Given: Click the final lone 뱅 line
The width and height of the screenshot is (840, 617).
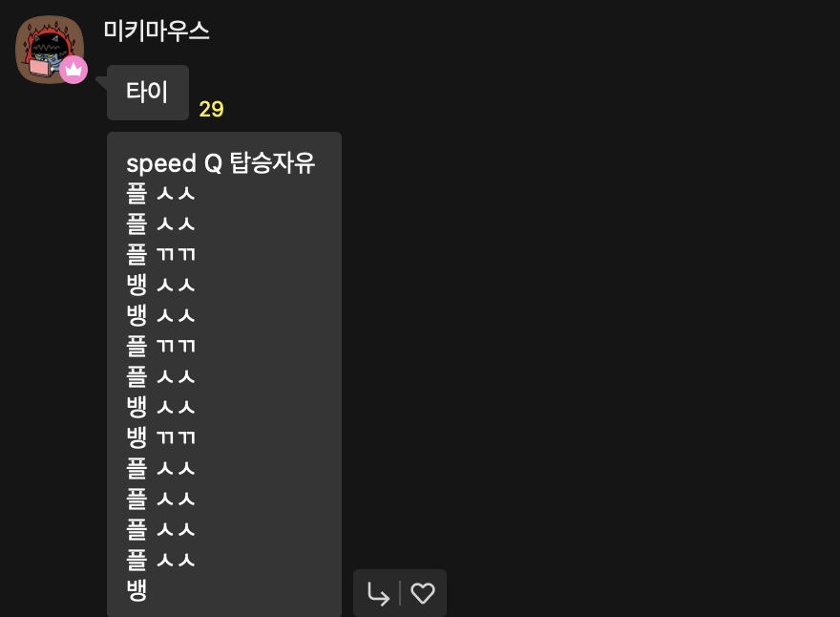Looking at the screenshot, I should coord(136,590).
